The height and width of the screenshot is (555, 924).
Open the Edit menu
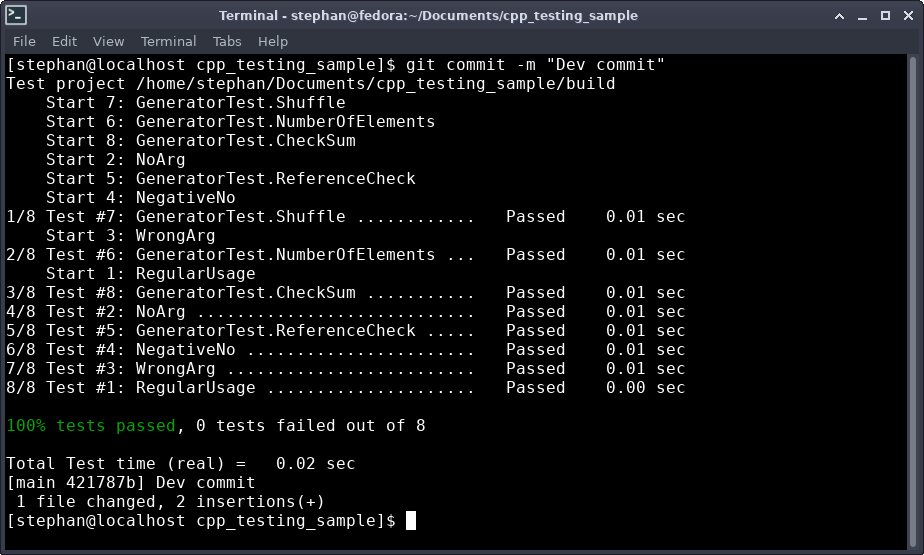tap(64, 41)
